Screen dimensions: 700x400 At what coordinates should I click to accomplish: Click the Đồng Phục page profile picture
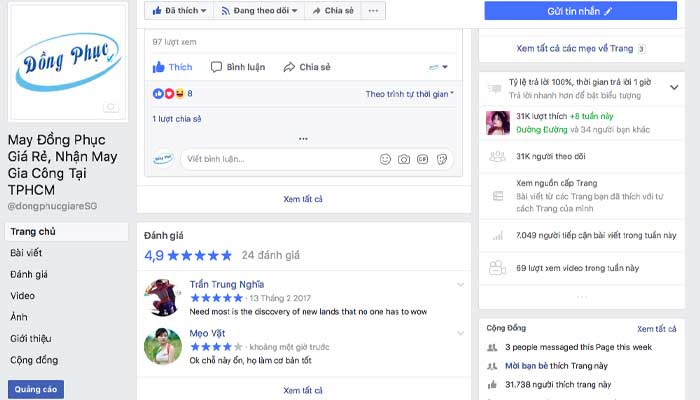coord(68,62)
